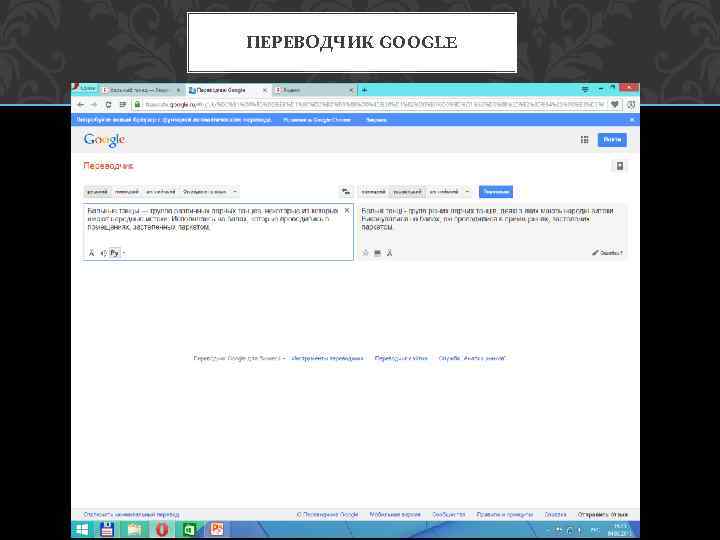
Task: Click the translation transliteration icon
Action: 389,253
